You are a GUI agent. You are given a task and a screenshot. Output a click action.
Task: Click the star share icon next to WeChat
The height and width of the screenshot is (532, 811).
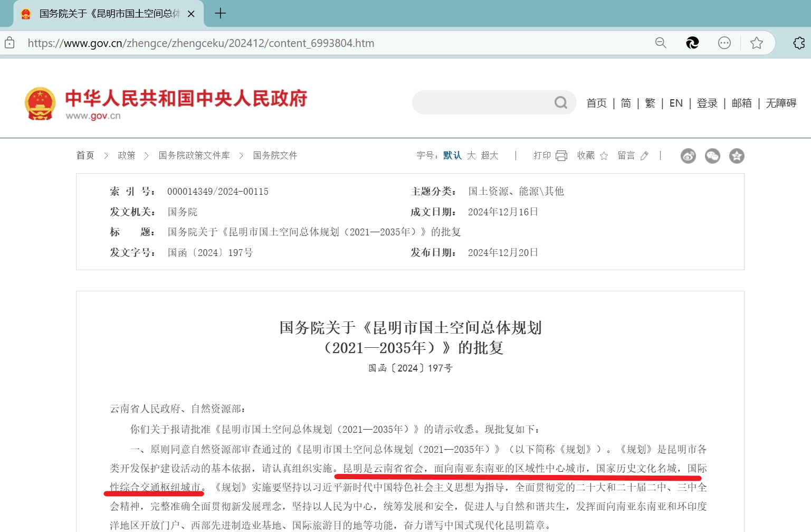click(737, 156)
